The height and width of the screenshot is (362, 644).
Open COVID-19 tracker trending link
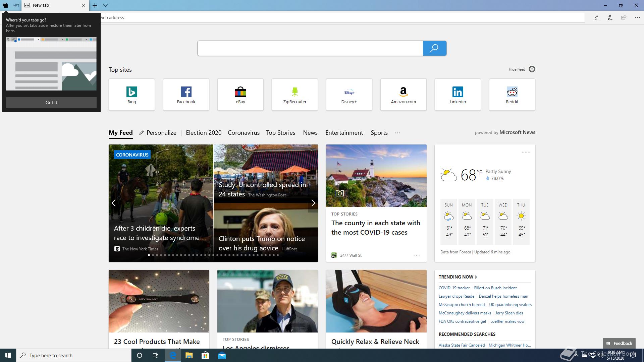coord(454,288)
